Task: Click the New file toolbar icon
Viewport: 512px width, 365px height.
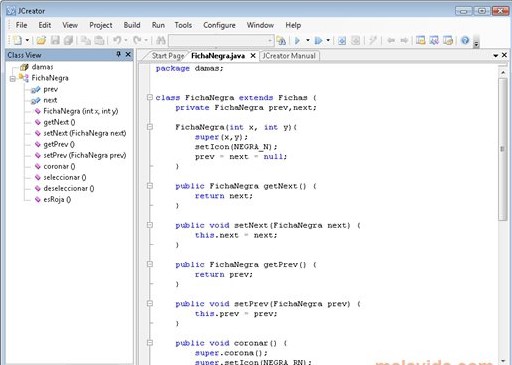Action: (x=17, y=41)
